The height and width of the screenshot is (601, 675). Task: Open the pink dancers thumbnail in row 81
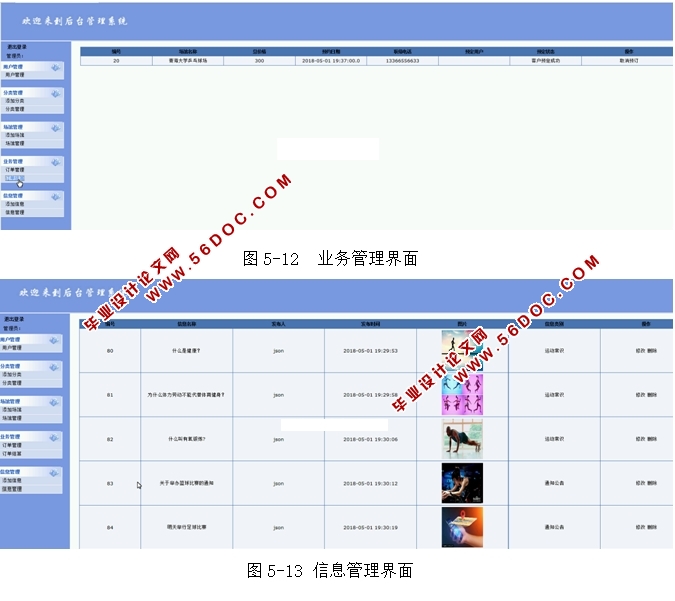tap(462, 395)
